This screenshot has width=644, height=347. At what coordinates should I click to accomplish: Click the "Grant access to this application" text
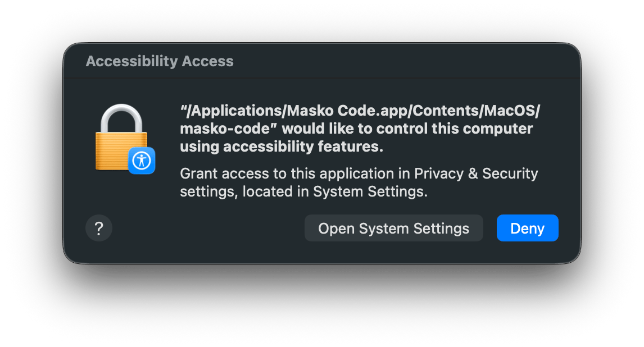[x=287, y=174]
